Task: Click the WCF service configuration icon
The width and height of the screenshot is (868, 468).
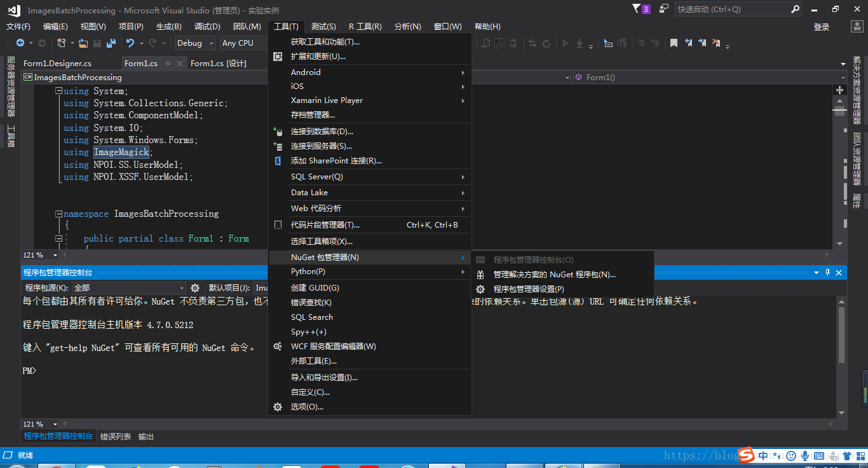Action: pyautogui.click(x=278, y=347)
